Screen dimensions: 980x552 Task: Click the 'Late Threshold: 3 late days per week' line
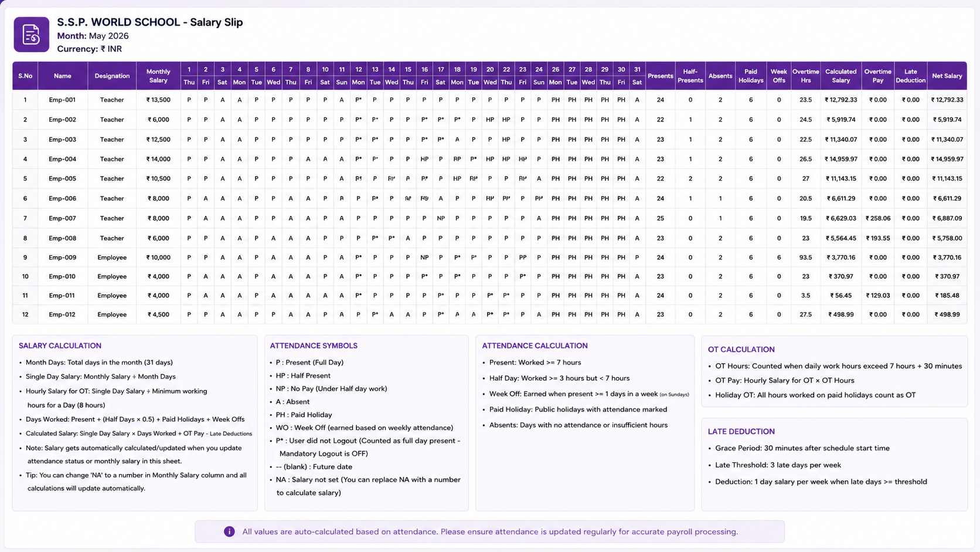click(x=778, y=465)
